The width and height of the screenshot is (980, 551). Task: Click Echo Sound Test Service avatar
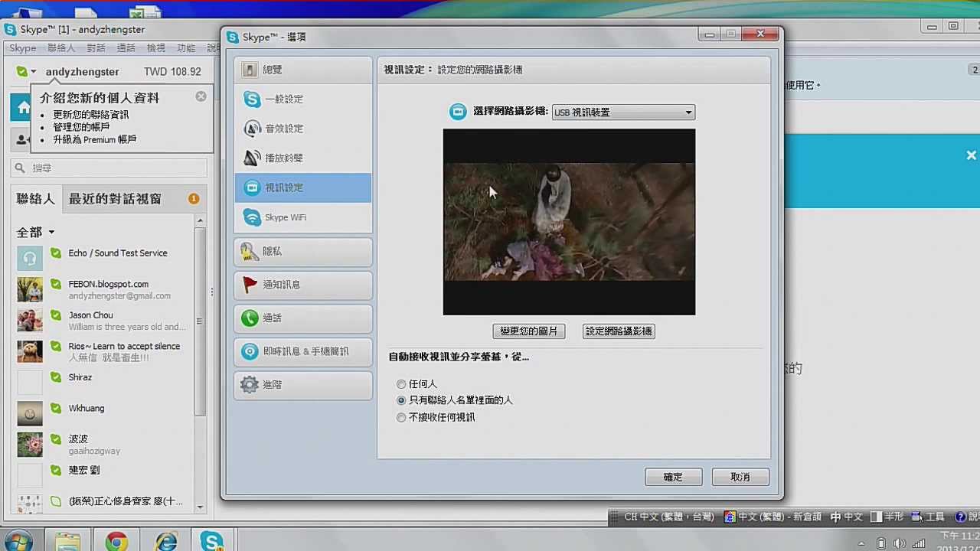(x=30, y=259)
